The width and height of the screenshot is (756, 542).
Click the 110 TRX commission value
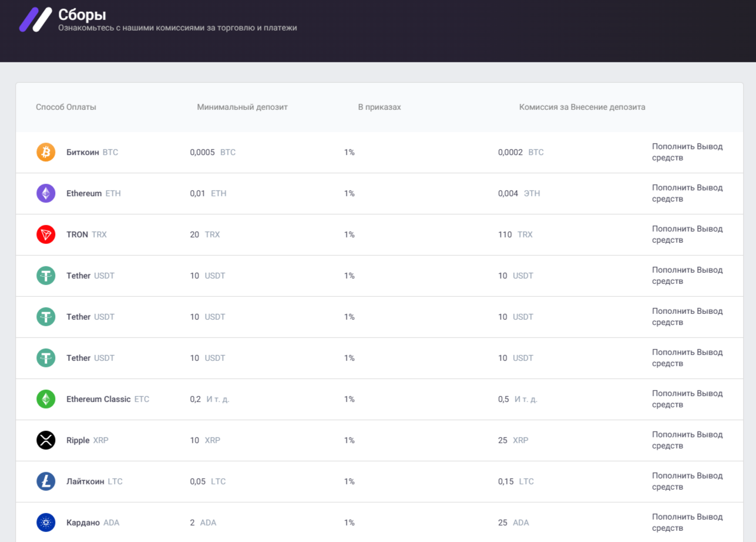coord(515,235)
